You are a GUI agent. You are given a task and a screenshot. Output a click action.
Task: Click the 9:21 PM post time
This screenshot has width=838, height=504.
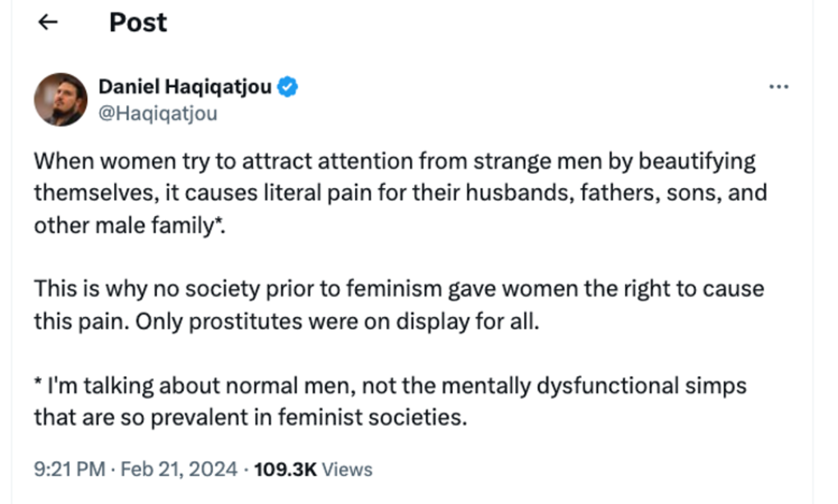[x=69, y=470]
